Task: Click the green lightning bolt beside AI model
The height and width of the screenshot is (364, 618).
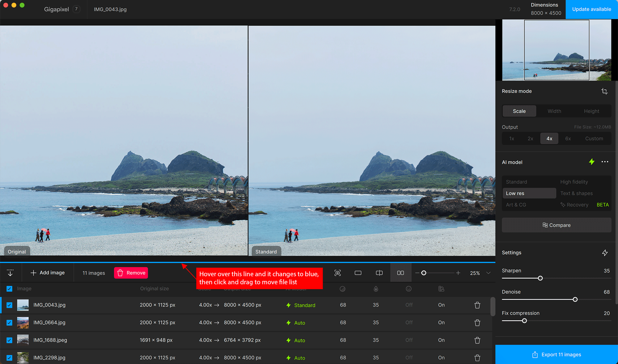Action: point(592,162)
